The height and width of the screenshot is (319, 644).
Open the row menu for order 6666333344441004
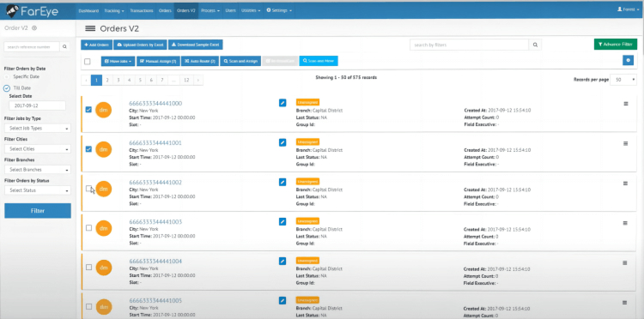click(625, 262)
